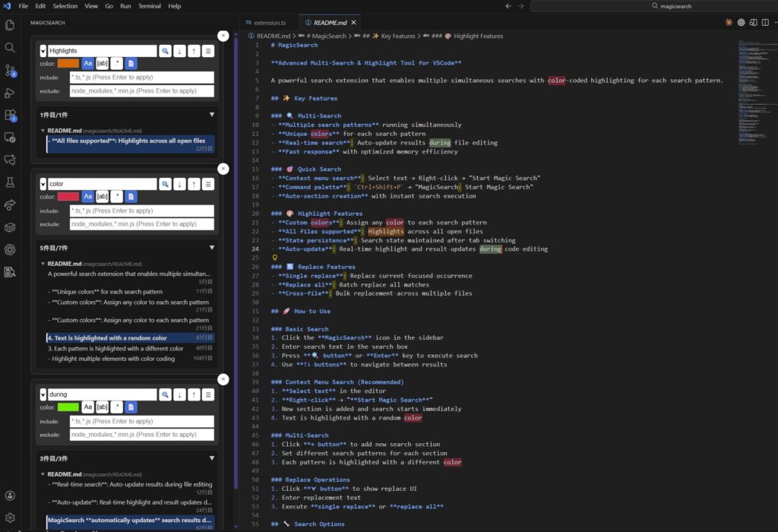Open Run and Debug view
Image resolution: width=778 pixels, height=532 pixels.
(x=11, y=93)
